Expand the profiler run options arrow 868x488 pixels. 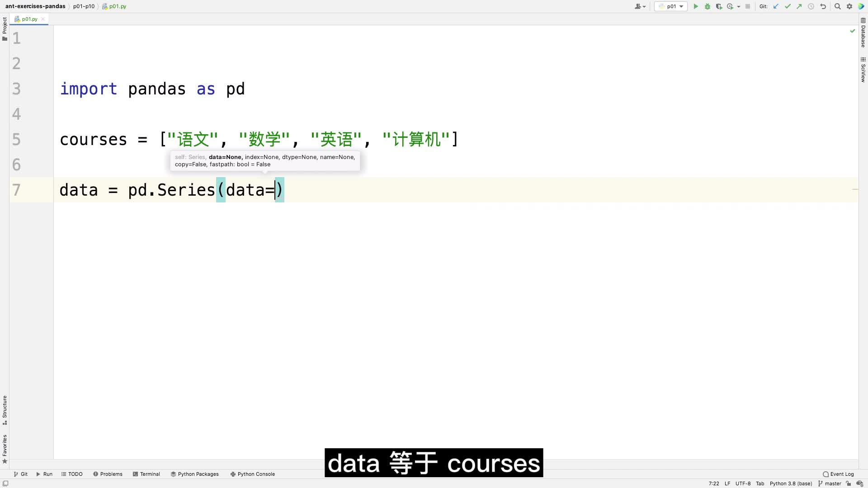click(x=739, y=6)
